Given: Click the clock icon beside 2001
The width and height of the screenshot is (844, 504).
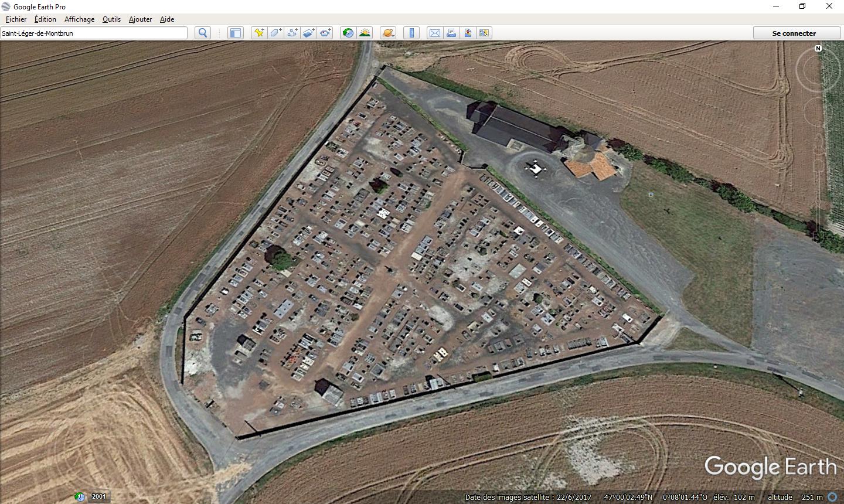Looking at the screenshot, I should tap(80, 497).
